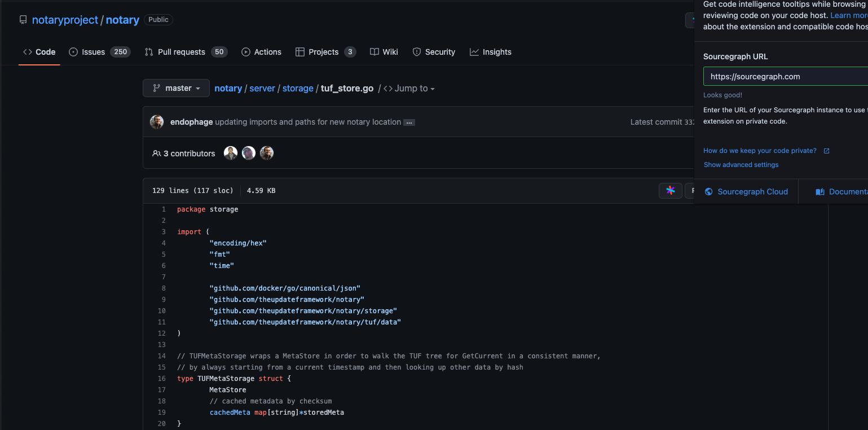This screenshot has height=430, width=868.
Task: Click Show advanced settings
Action: [741, 165]
